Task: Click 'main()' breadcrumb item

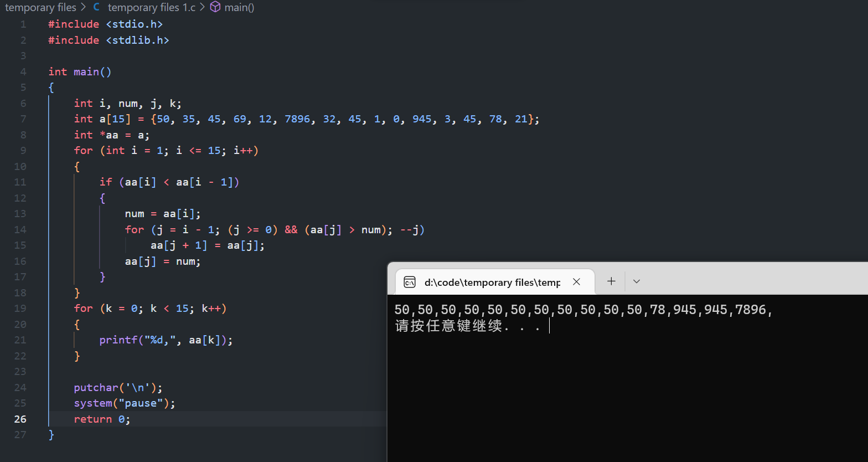Action: click(239, 7)
